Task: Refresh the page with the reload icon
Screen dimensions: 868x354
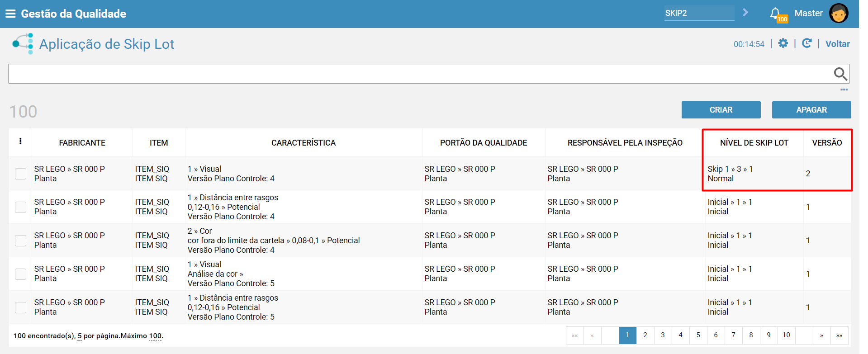Action: click(x=806, y=43)
